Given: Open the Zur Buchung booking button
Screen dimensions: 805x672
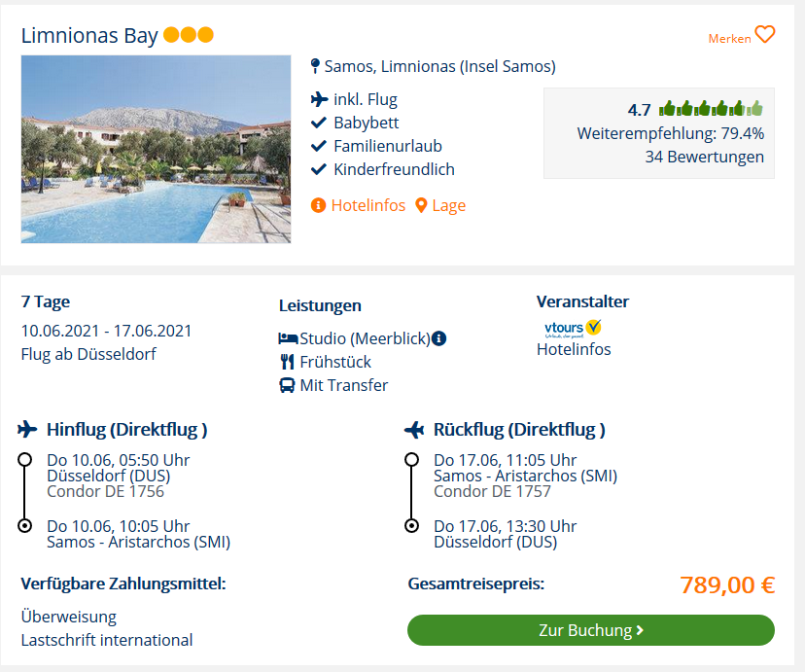Looking at the screenshot, I should 591,630.
